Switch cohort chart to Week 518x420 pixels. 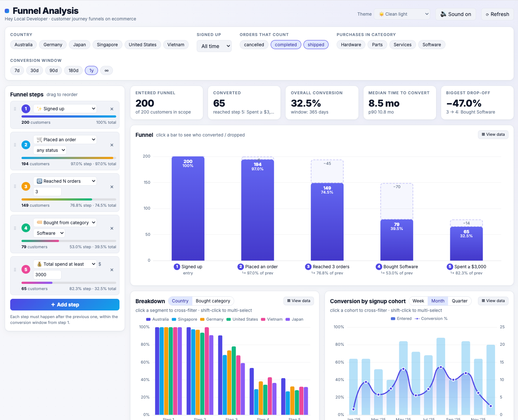coord(418,301)
